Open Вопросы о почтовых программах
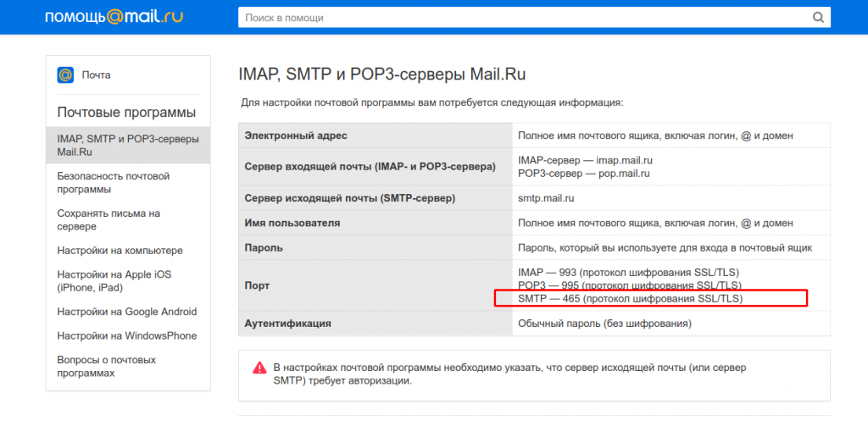The width and height of the screenshot is (868, 426). point(106,366)
